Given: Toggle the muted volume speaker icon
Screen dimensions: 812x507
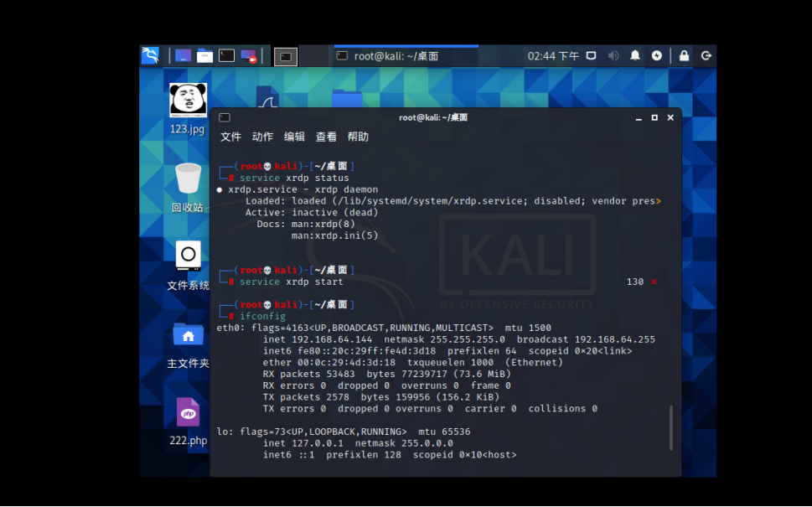Looking at the screenshot, I should (613, 55).
